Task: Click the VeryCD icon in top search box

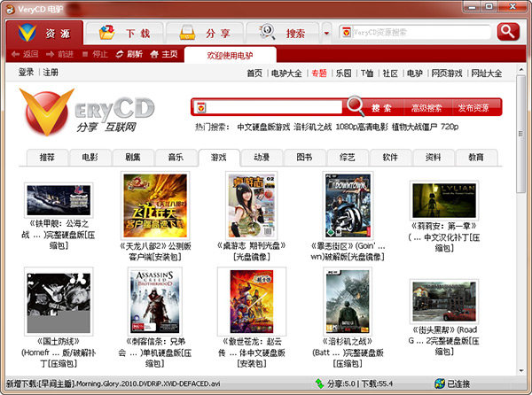Action: tap(347, 33)
